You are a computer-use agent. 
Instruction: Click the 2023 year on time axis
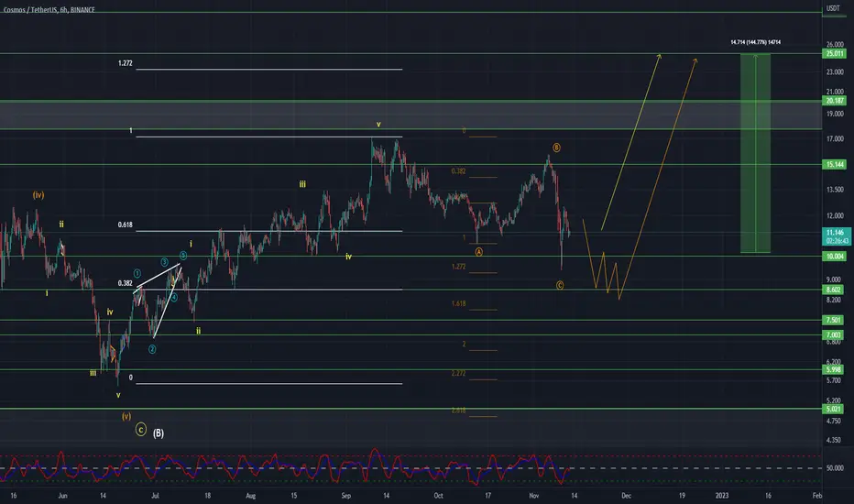point(722,496)
